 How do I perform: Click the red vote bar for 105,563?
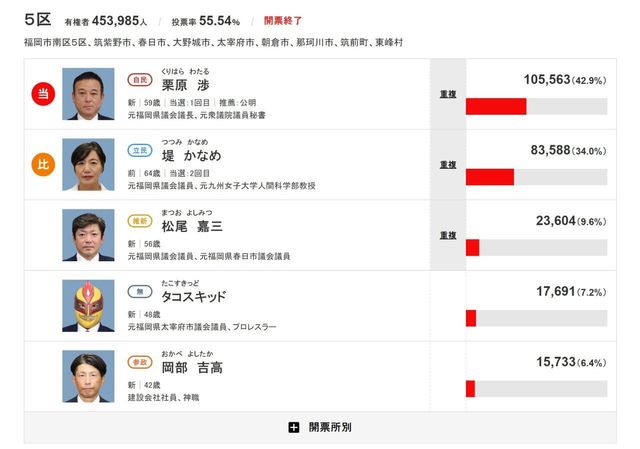(496, 106)
